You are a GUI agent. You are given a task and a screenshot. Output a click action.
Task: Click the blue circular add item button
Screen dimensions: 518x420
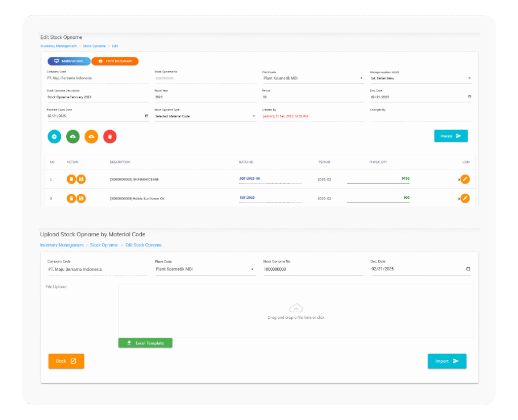(54, 137)
